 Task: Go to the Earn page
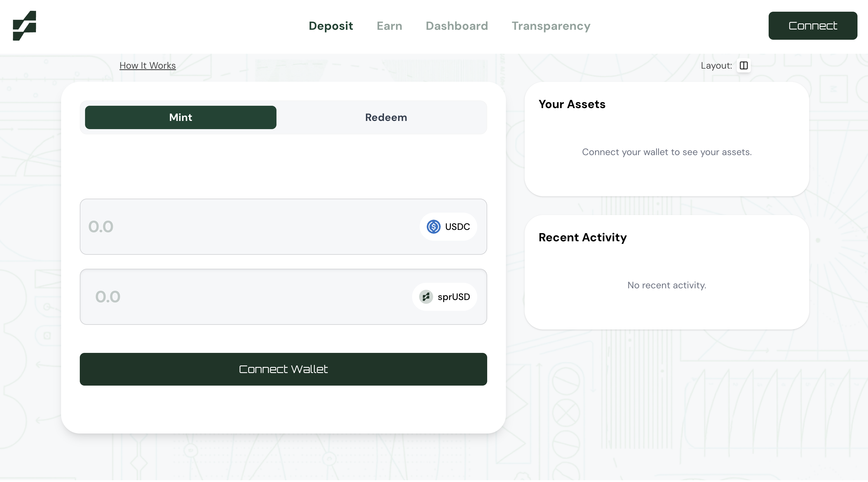pyautogui.click(x=389, y=26)
